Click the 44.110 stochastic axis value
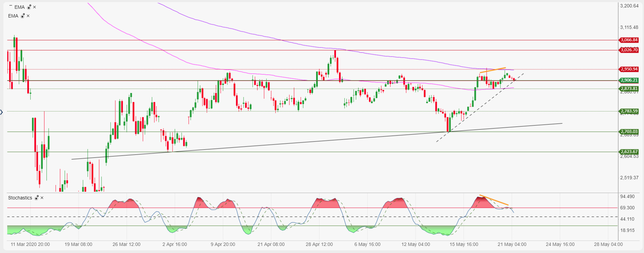The height and width of the screenshot is (253, 644). click(627, 219)
